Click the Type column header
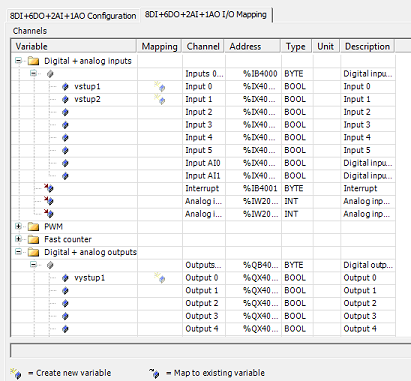 pos(296,46)
